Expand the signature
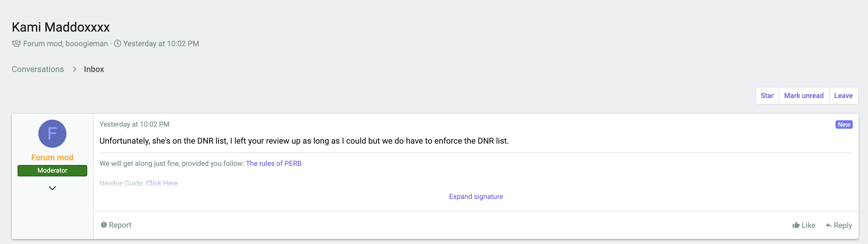This screenshot has width=868, height=244. point(476,197)
